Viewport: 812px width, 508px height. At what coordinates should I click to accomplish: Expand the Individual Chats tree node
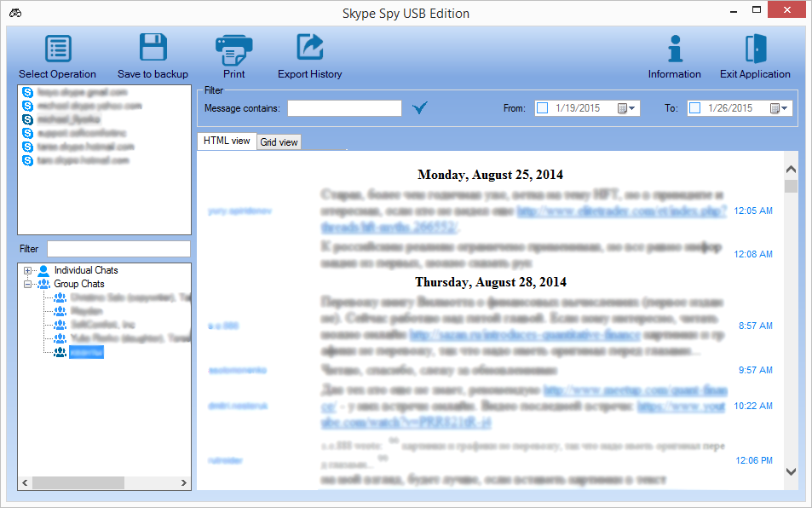(x=27, y=270)
